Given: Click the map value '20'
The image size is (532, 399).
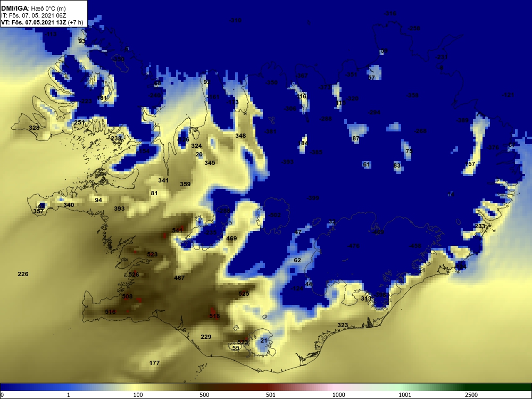Looking at the screenshot, I should tap(199, 154).
